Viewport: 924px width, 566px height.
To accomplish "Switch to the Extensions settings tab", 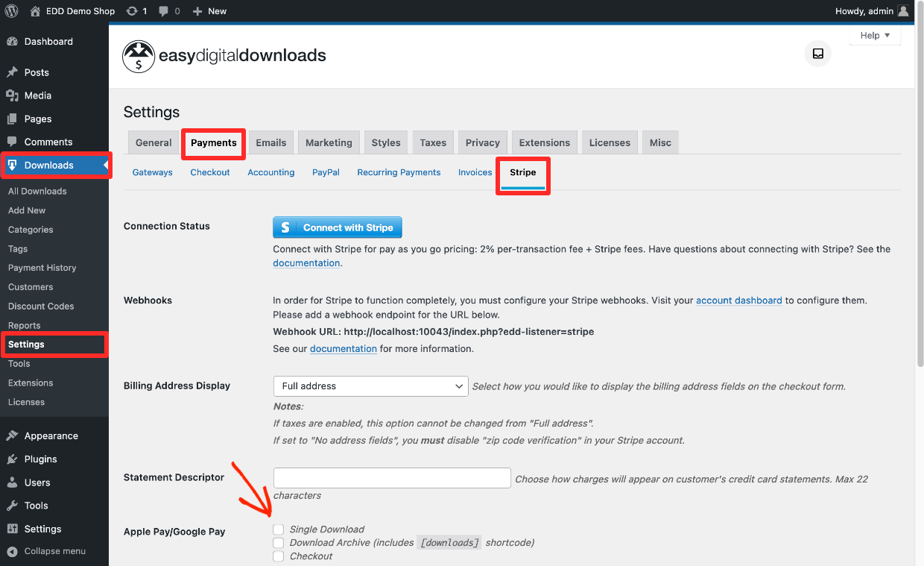I will click(545, 142).
